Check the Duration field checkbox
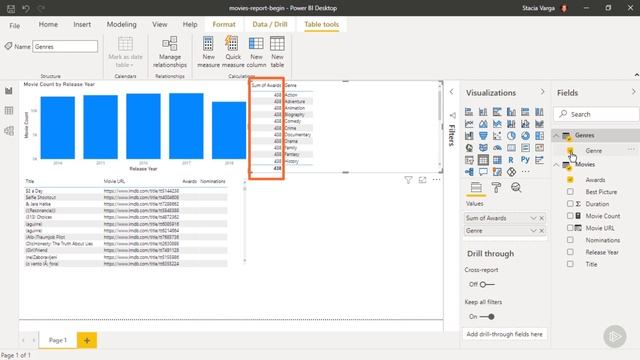Image resolution: width=640 pixels, height=360 pixels. coord(570,204)
